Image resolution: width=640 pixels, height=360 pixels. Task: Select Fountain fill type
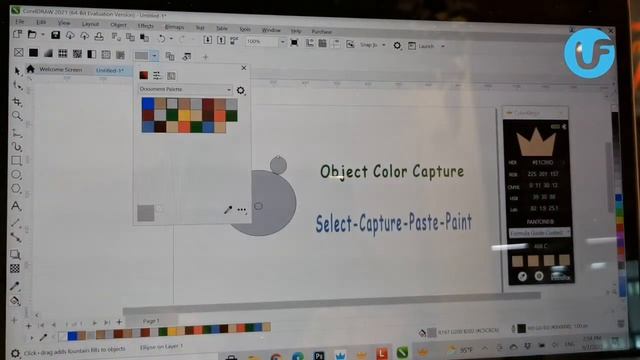tap(48, 53)
